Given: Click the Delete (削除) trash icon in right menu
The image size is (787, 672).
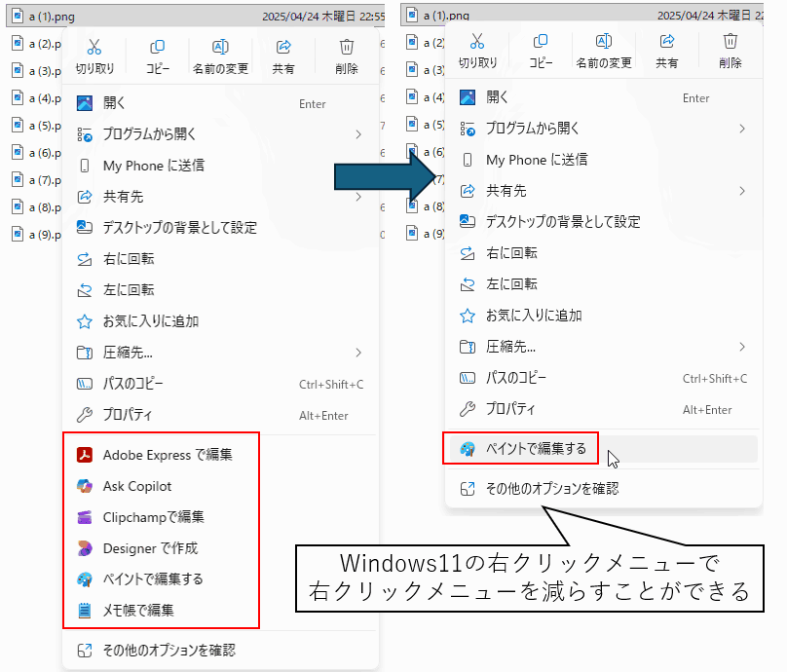Looking at the screenshot, I should (x=731, y=41).
